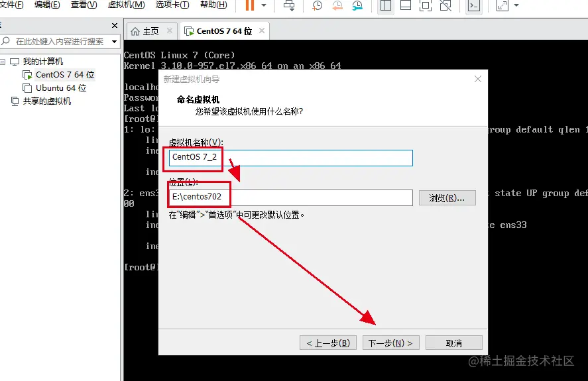This screenshot has height=381, width=588.
Task: Click the Send Ctrl+Alt+Del toolbar icon
Action: click(289, 5)
